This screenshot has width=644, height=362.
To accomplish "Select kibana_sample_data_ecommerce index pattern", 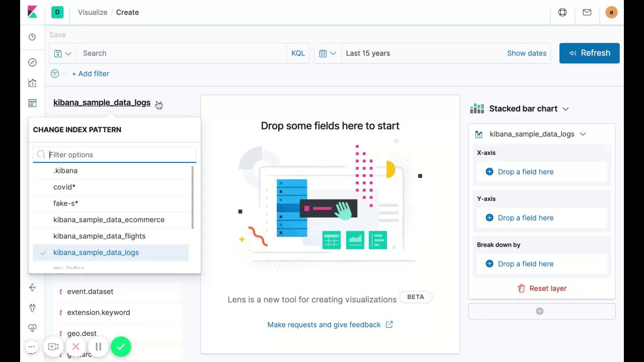I will (111, 220).
